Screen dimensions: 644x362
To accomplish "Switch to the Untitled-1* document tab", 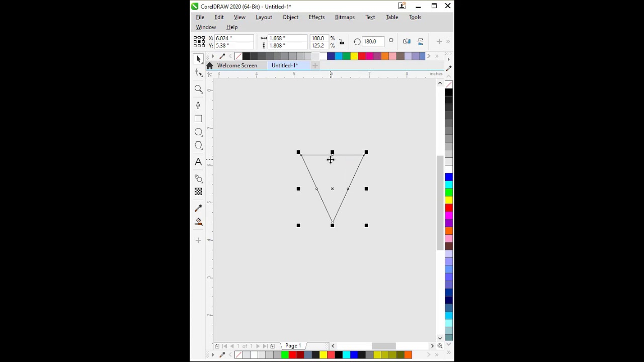I will [285, 66].
